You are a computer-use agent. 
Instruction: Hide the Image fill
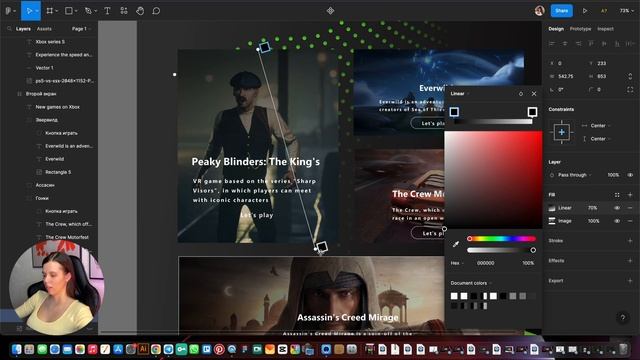617,221
